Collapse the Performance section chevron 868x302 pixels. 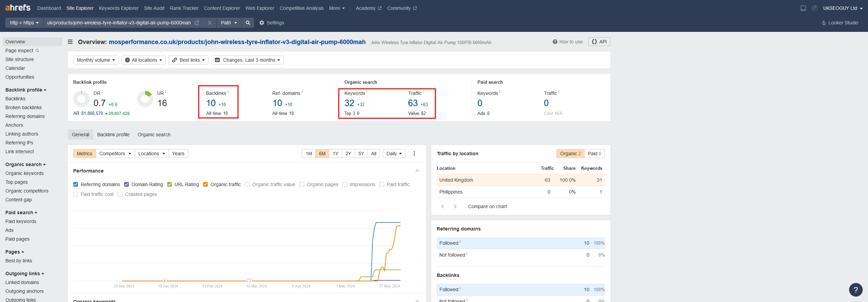pos(417,171)
